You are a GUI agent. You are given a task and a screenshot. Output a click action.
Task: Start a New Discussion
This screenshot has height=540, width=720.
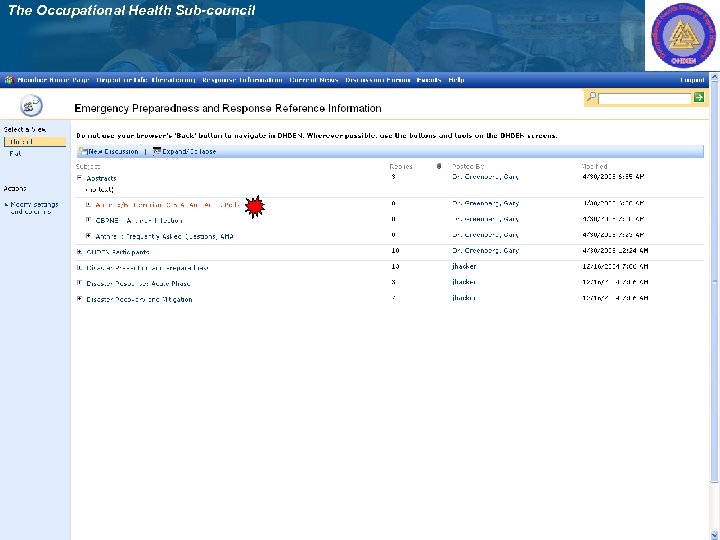(x=113, y=152)
